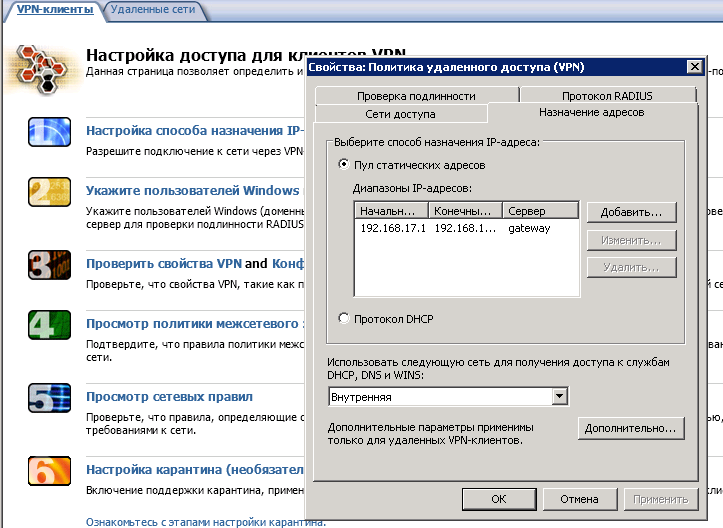Click the Дополнительно button
The width and height of the screenshot is (723, 528).
coord(631,428)
